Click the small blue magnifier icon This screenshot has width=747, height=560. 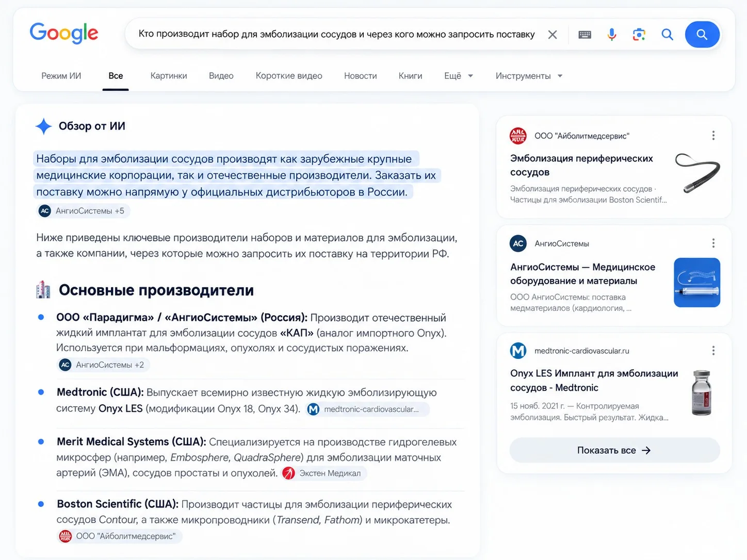[x=667, y=35]
